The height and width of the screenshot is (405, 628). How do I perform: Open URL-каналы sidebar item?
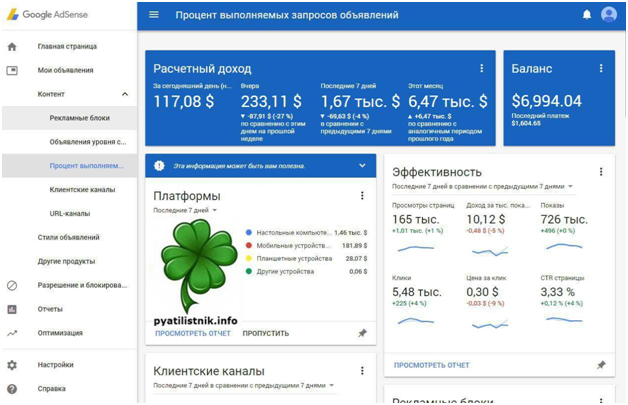coord(70,214)
